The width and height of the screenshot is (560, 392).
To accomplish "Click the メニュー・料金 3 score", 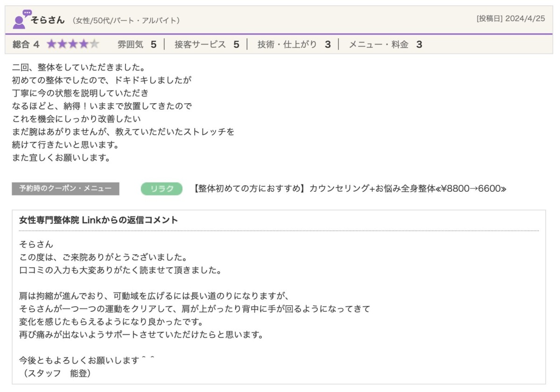I will coord(385,44).
